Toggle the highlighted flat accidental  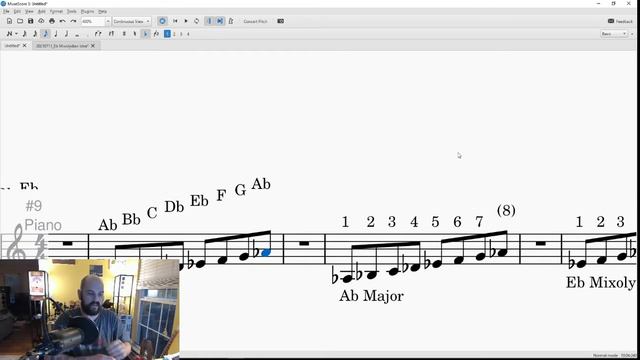145,34
